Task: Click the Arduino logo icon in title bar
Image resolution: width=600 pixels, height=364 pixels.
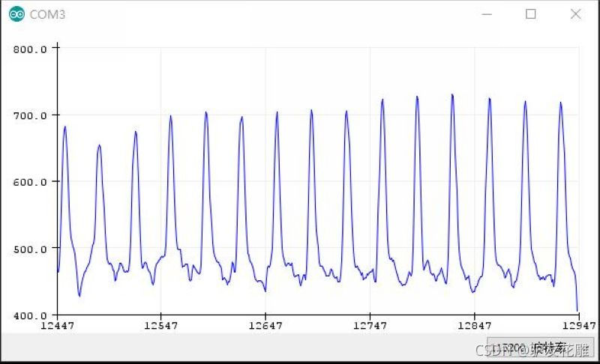Action: coord(16,14)
